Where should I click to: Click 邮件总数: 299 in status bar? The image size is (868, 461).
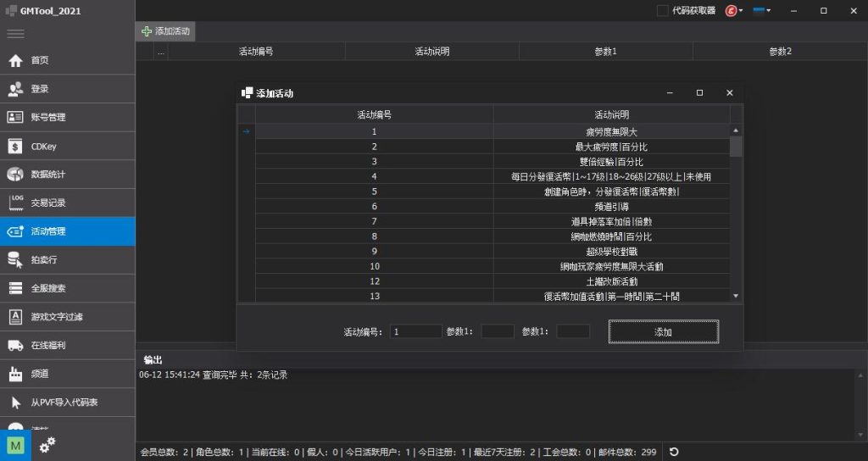click(x=627, y=453)
